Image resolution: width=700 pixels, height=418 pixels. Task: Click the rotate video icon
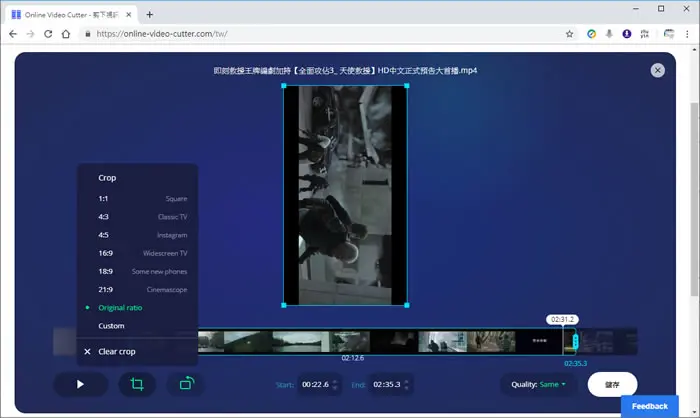[187, 384]
